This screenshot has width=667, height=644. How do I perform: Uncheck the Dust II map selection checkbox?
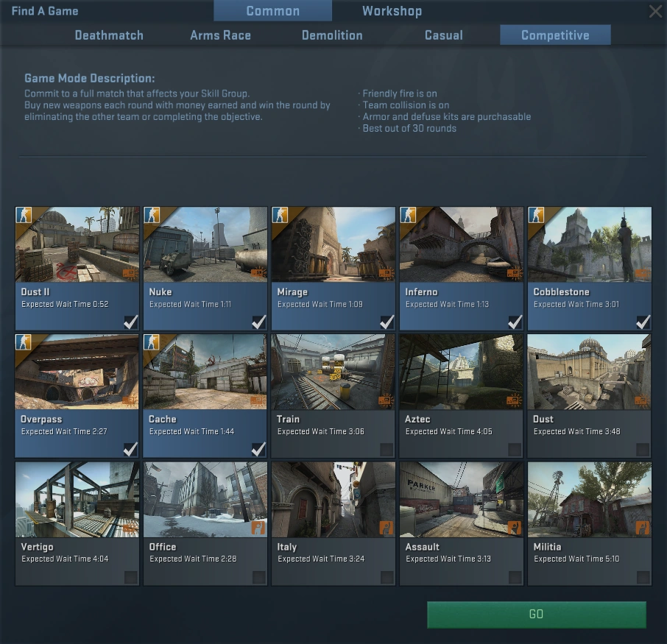131,322
